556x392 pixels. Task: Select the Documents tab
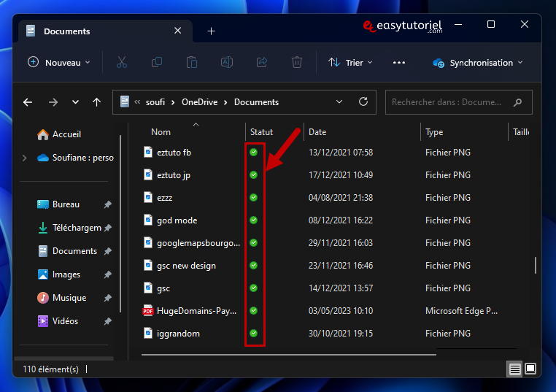click(105, 31)
